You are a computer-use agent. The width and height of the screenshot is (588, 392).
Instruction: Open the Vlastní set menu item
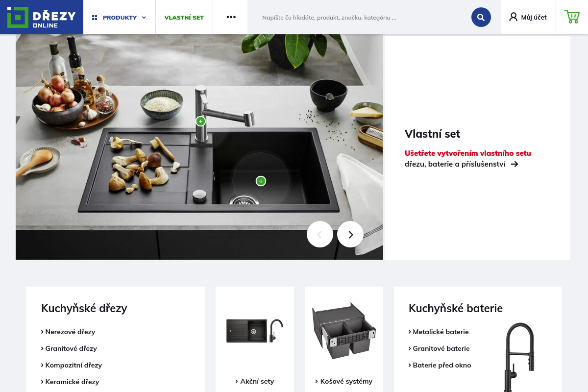(x=184, y=18)
